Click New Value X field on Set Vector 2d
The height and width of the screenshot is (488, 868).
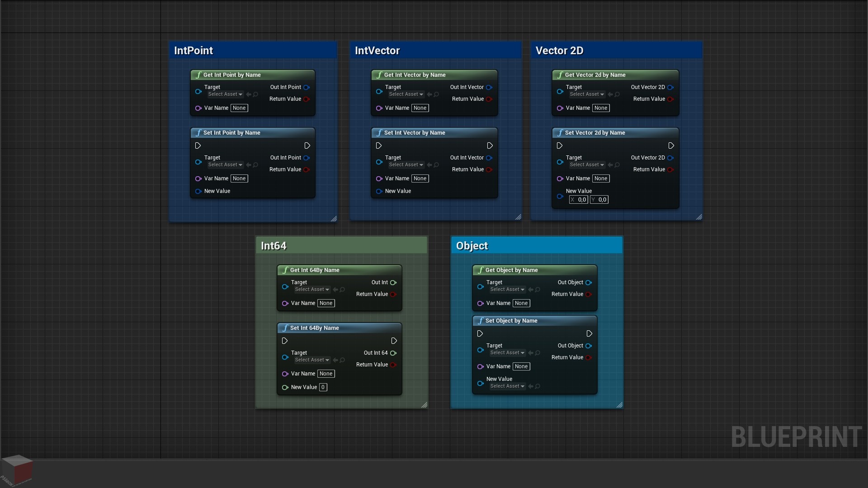(579, 200)
